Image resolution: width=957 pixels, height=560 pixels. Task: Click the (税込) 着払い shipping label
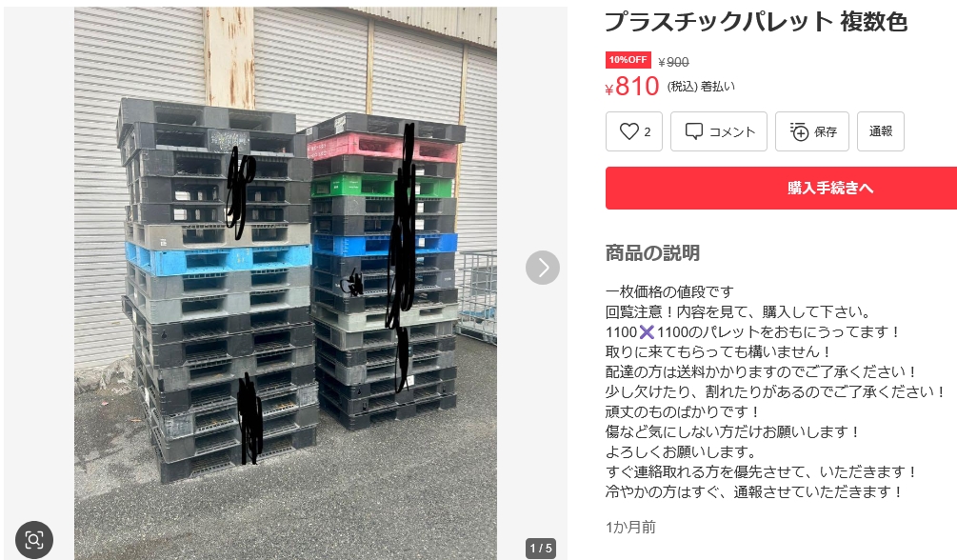[701, 87]
